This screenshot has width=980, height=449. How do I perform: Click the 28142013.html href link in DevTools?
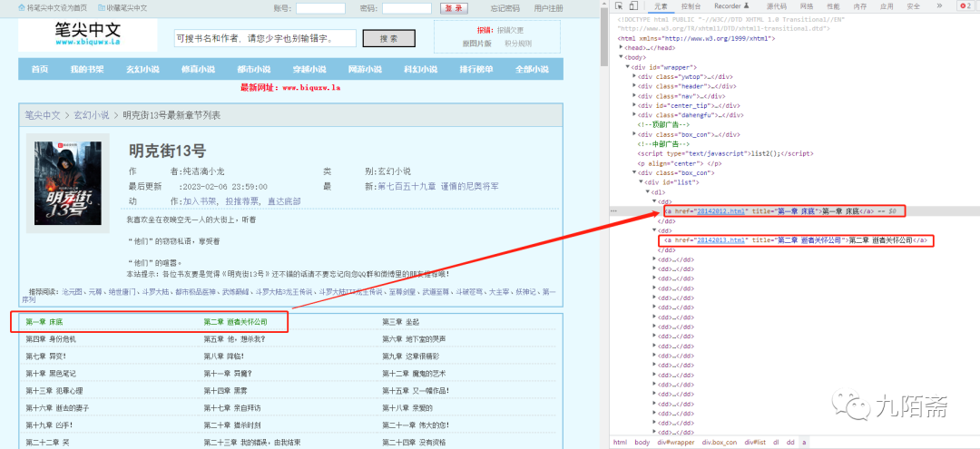click(x=720, y=239)
